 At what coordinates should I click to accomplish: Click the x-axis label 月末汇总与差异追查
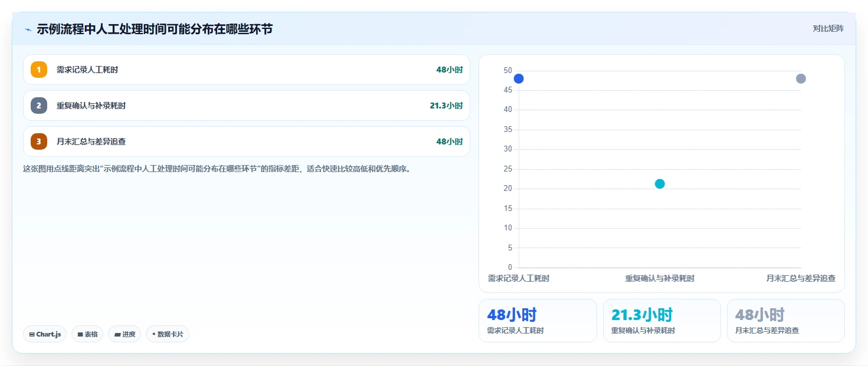click(x=801, y=278)
